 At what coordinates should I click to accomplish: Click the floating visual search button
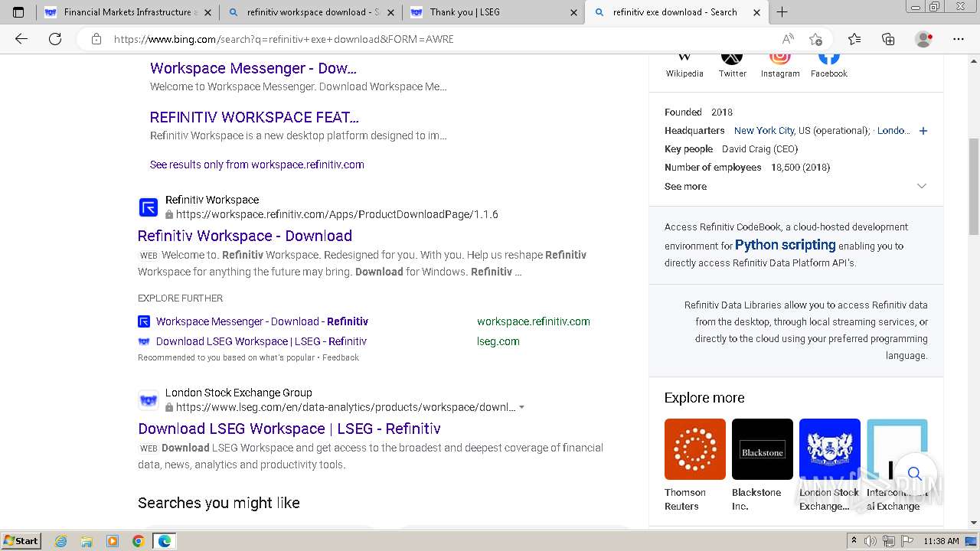(915, 474)
